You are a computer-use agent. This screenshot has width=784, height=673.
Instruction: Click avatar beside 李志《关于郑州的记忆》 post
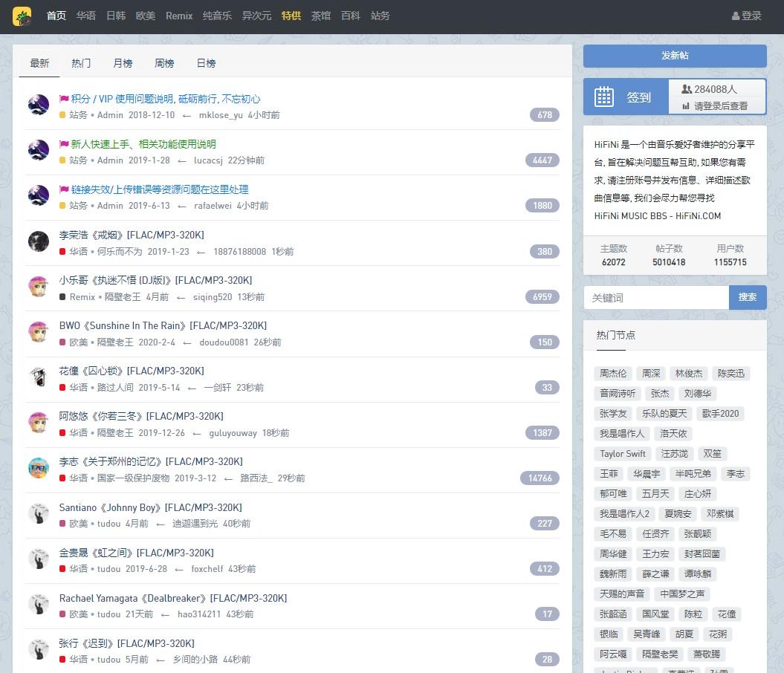tap(39, 468)
